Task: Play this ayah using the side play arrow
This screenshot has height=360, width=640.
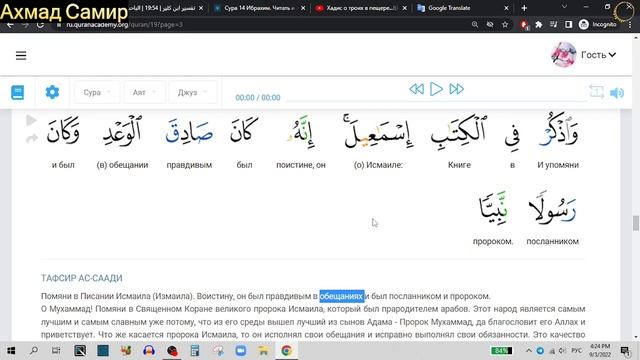Action: pos(31,120)
